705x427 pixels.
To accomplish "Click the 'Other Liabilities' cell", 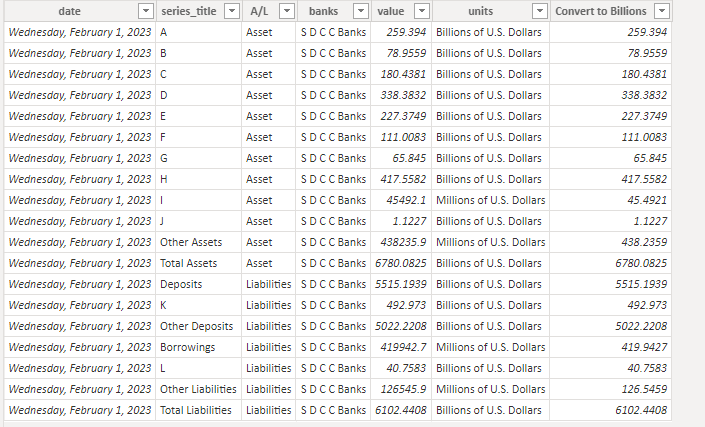I will [x=199, y=389].
